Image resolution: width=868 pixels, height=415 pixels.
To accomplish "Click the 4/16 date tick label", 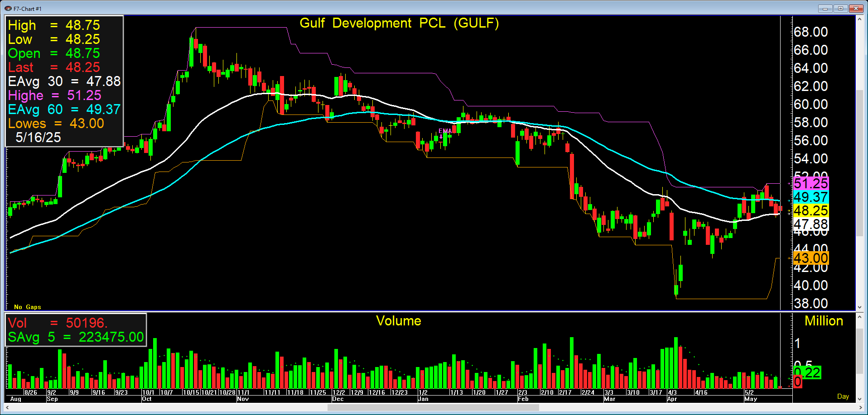I will (701, 392).
